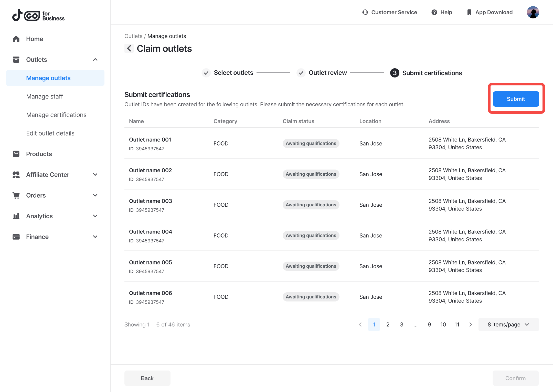Click the App Download phone icon
This screenshot has width=553, height=392.
coord(469,12)
